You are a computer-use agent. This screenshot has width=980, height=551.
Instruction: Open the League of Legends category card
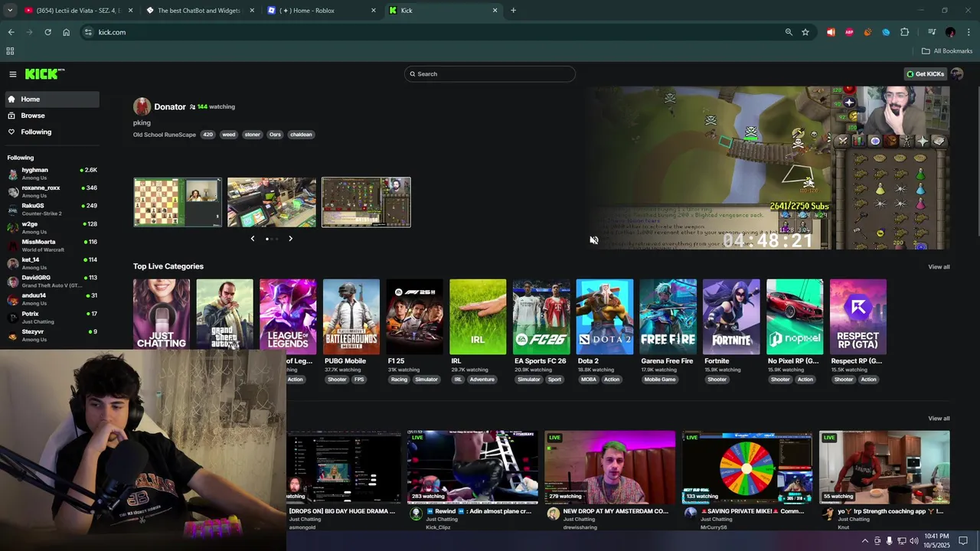[288, 316]
